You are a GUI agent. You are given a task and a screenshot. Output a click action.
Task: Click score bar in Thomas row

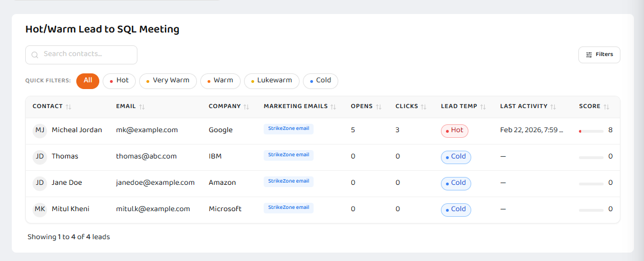coord(591,157)
